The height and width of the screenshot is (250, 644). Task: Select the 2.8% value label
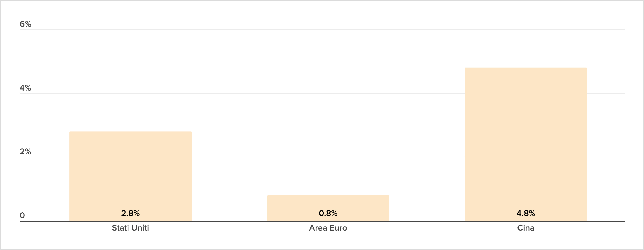pyautogui.click(x=130, y=213)
